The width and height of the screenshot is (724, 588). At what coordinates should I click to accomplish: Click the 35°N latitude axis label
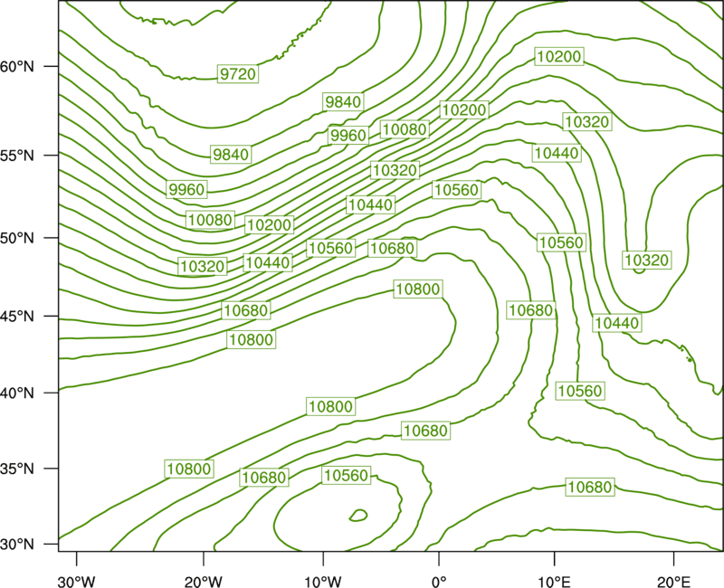coord(17,469)
